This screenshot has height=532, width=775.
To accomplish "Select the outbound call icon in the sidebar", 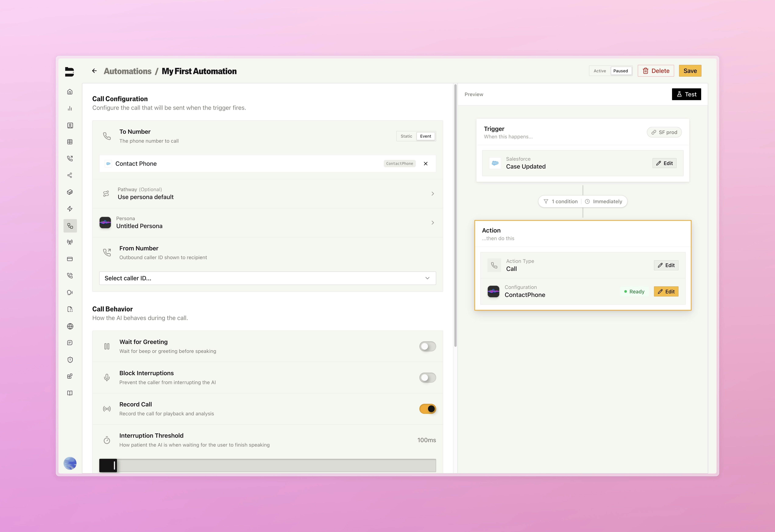I will click(70, 158).
